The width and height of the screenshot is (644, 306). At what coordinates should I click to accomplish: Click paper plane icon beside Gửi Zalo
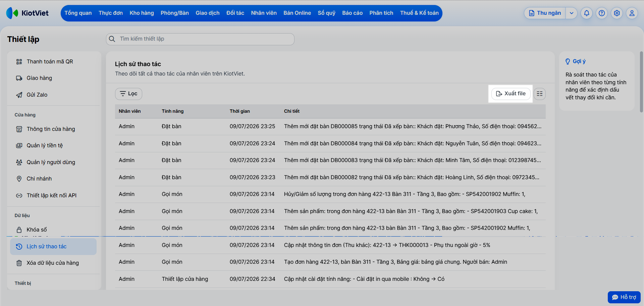[x=19, y=95]
